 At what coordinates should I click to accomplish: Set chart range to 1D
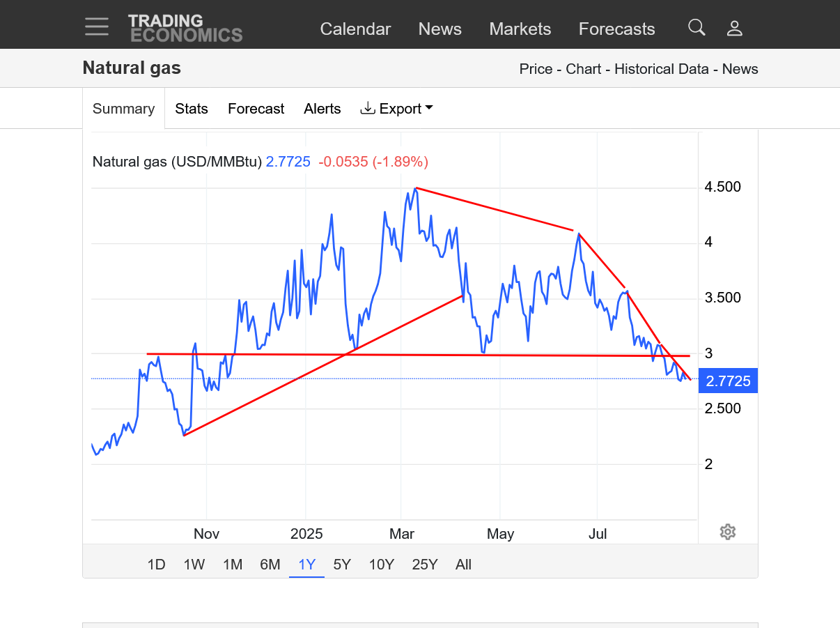coord(156,565)
